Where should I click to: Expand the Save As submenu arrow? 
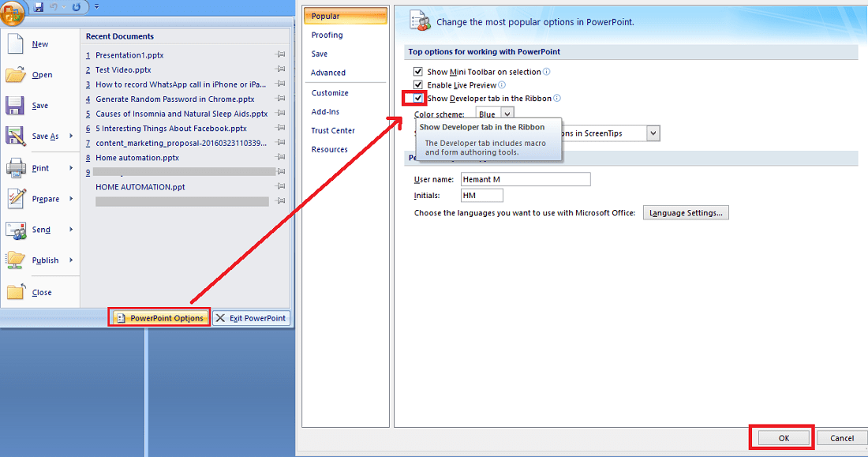[x=71, y=136]
